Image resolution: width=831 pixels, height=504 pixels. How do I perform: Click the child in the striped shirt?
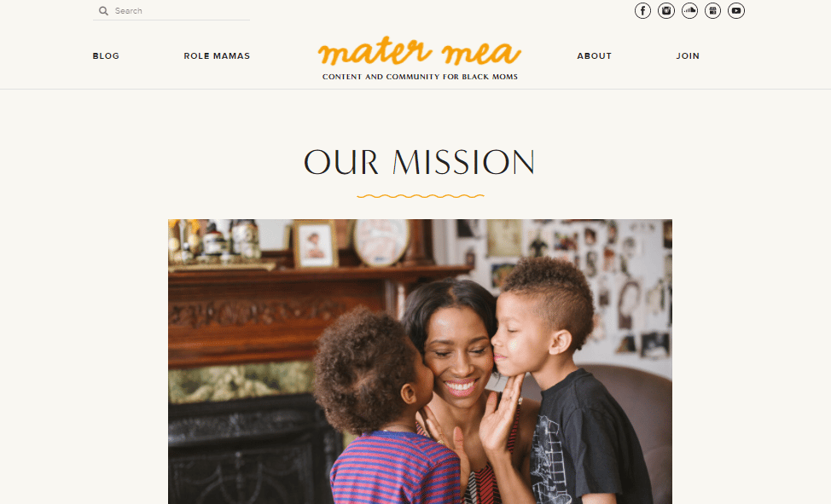pyautogui.click(x=386, y=408)
